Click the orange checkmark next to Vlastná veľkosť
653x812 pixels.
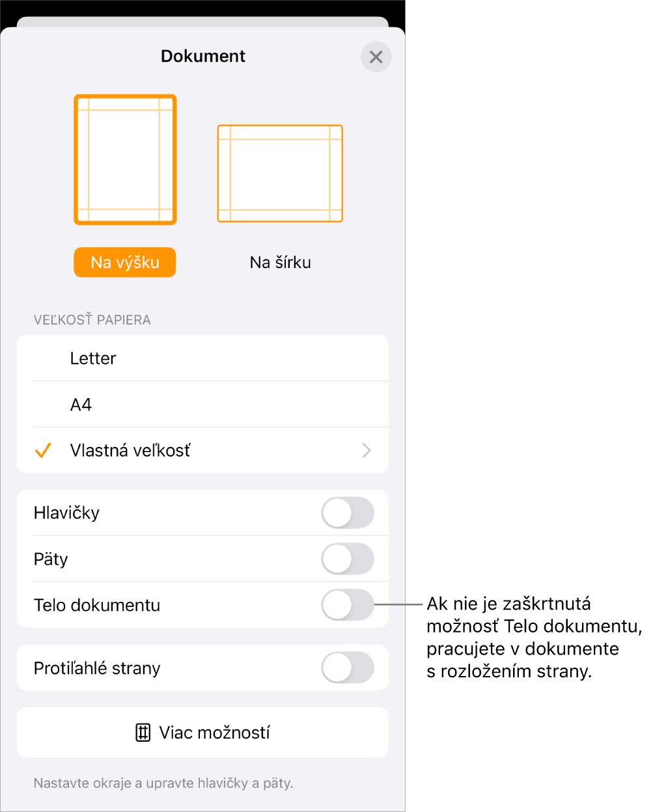(x=43, y=450)
